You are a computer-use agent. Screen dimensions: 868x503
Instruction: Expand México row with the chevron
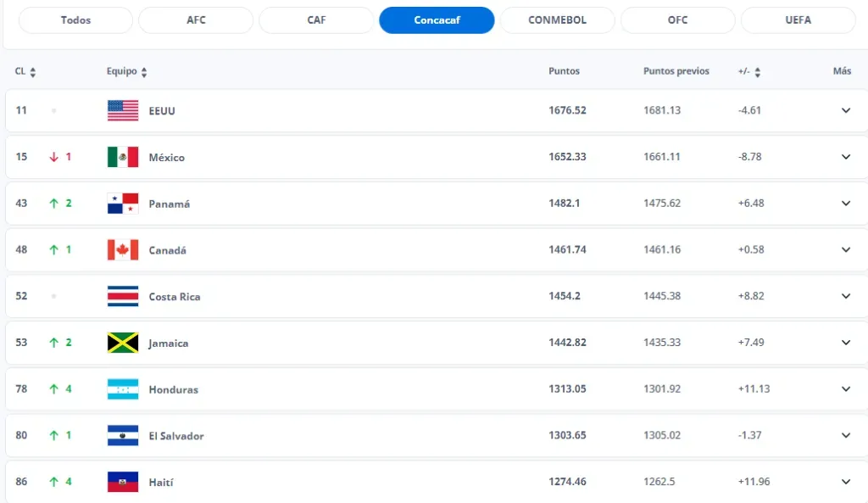coord(845,157)
